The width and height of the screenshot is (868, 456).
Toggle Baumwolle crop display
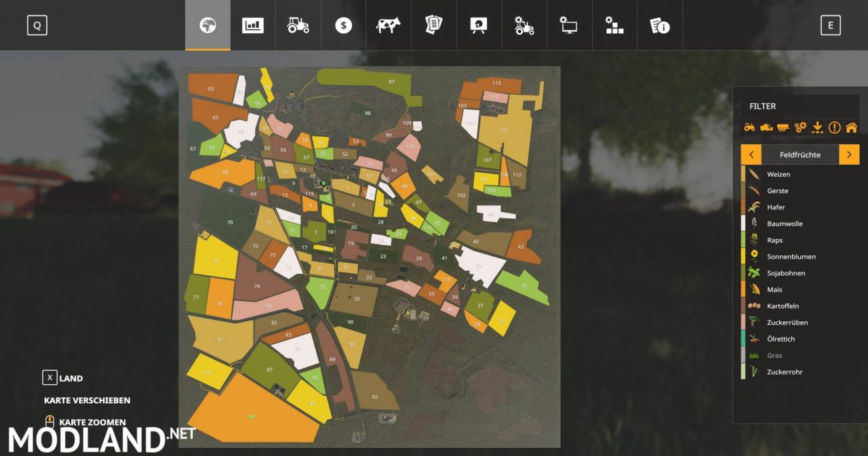point(800,224)
